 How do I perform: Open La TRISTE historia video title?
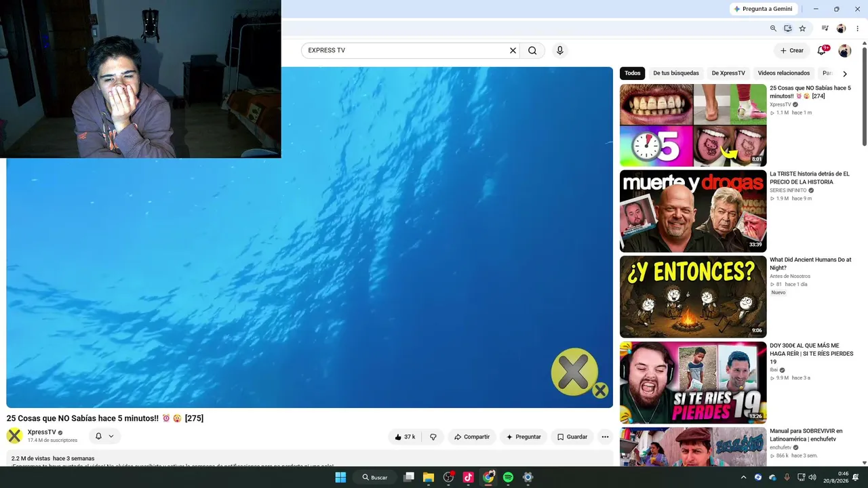810,178
